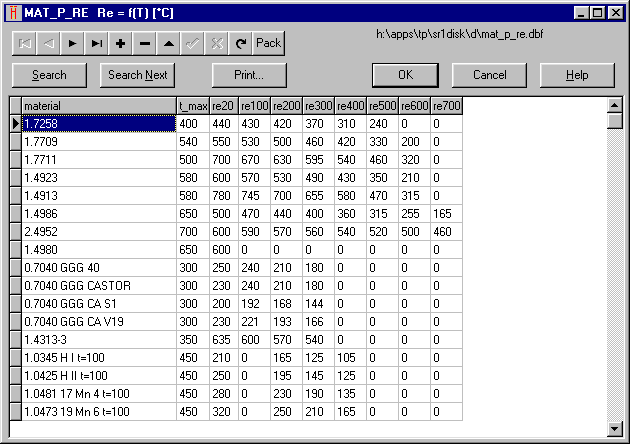The image size is (630, 444).
Task: Go to next record in navigator
Action: (72, 43)
